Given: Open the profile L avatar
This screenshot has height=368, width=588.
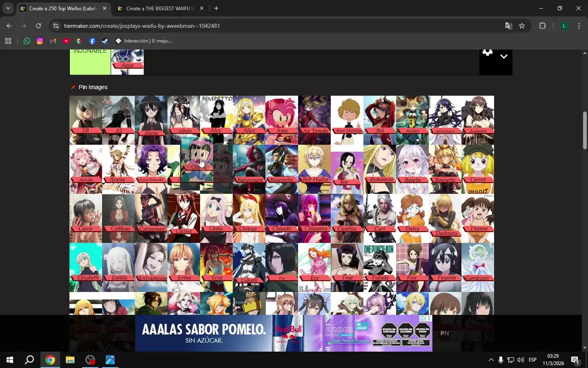Looking at the screenshot, I should tap(564, 26).
